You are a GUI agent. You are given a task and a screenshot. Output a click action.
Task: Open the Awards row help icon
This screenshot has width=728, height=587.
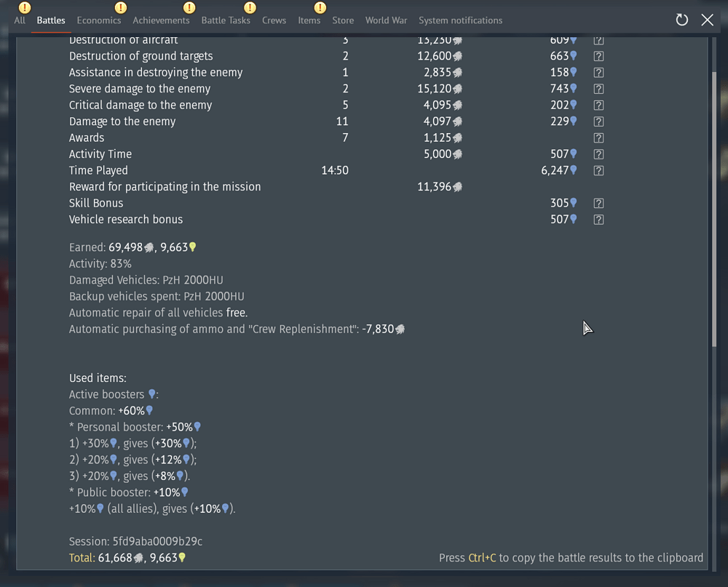[x=598, y=138]
